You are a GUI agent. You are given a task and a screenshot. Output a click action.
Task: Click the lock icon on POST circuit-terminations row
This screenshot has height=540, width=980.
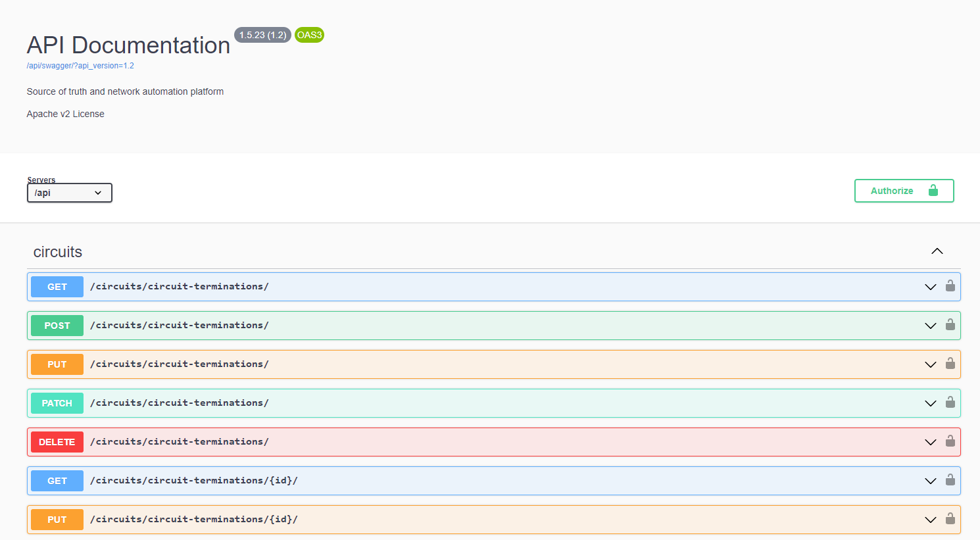click(950, 325)
